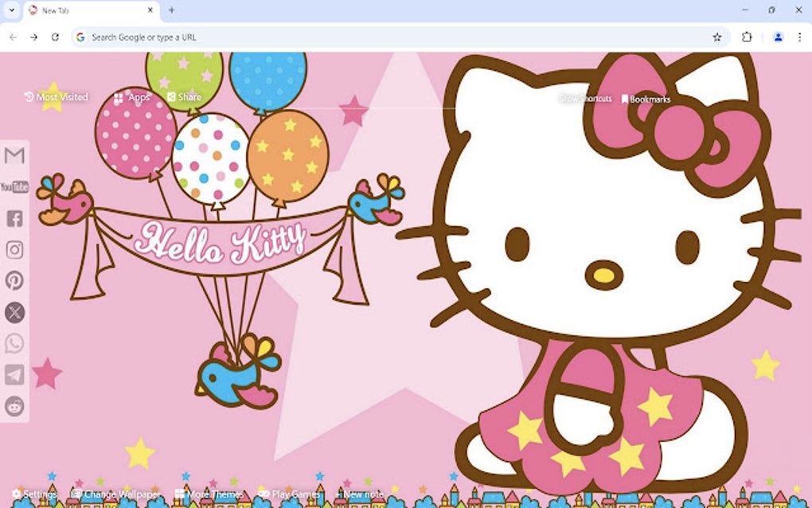Open X (Twitter) from the sidebar
Image resolution: width=812 pixels, height=508 pixels.
pyautogui.click(x=14, y=312)
